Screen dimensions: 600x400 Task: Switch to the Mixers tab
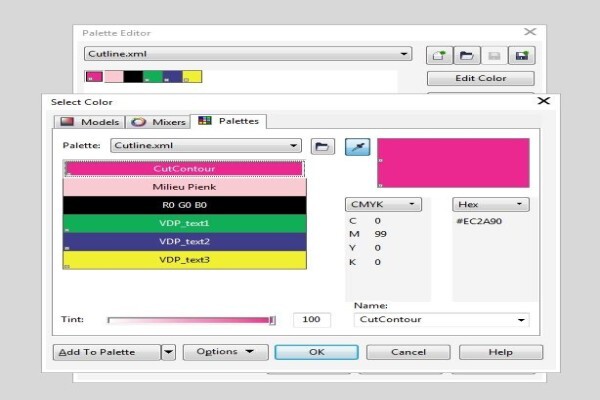tap(158, 122)
